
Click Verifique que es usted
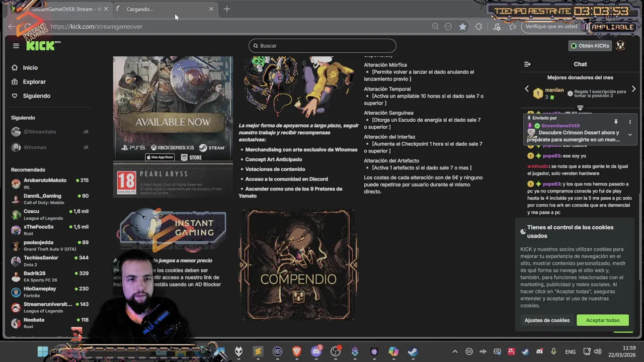[x=551, y=27]
